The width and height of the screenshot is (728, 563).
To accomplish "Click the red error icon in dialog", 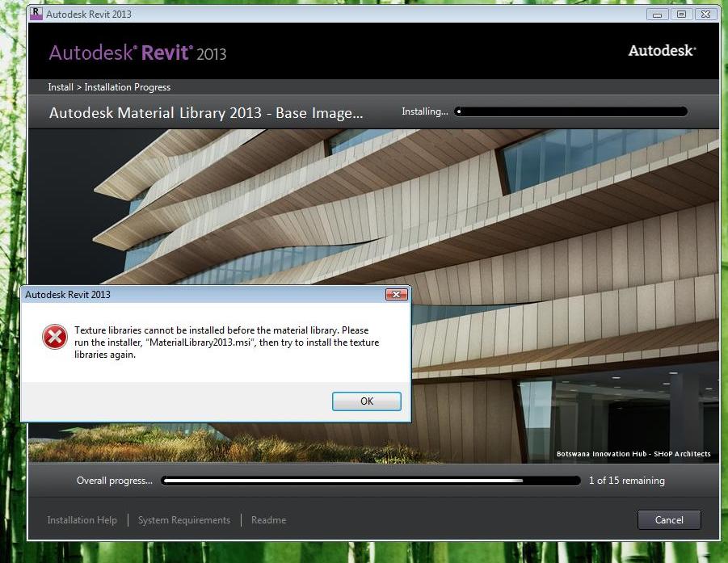I will pos(55,337).
